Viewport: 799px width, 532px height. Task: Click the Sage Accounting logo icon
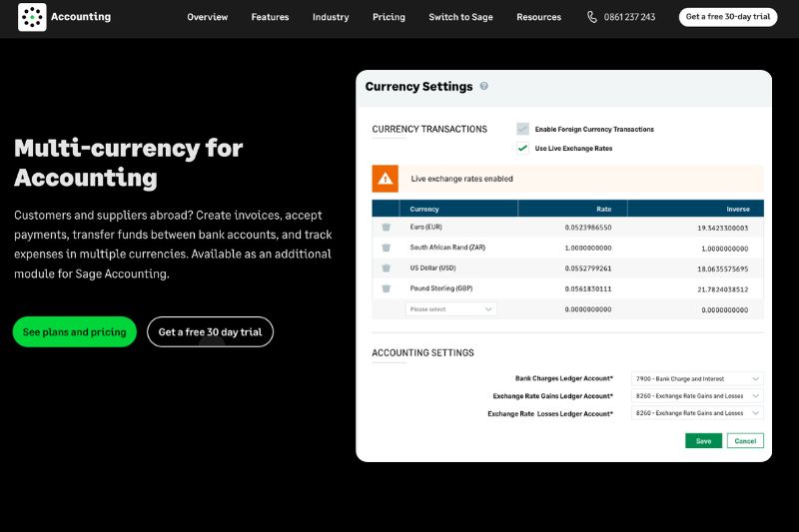point(32,17)
